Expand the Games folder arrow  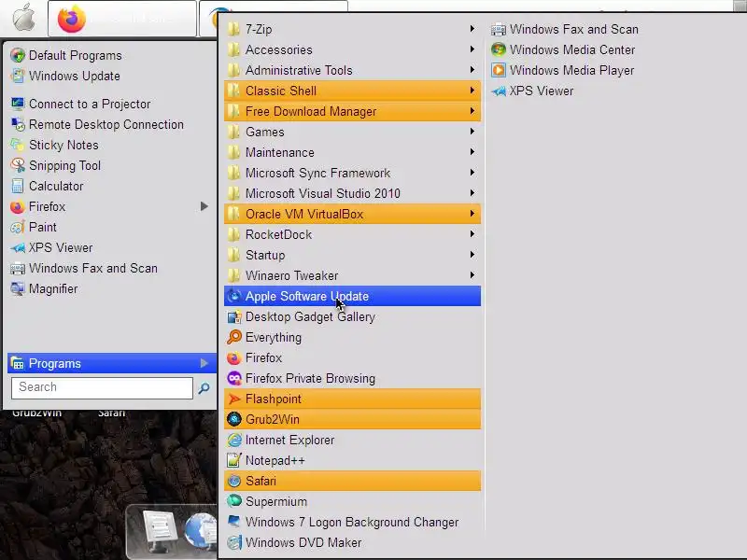[472, 131]
